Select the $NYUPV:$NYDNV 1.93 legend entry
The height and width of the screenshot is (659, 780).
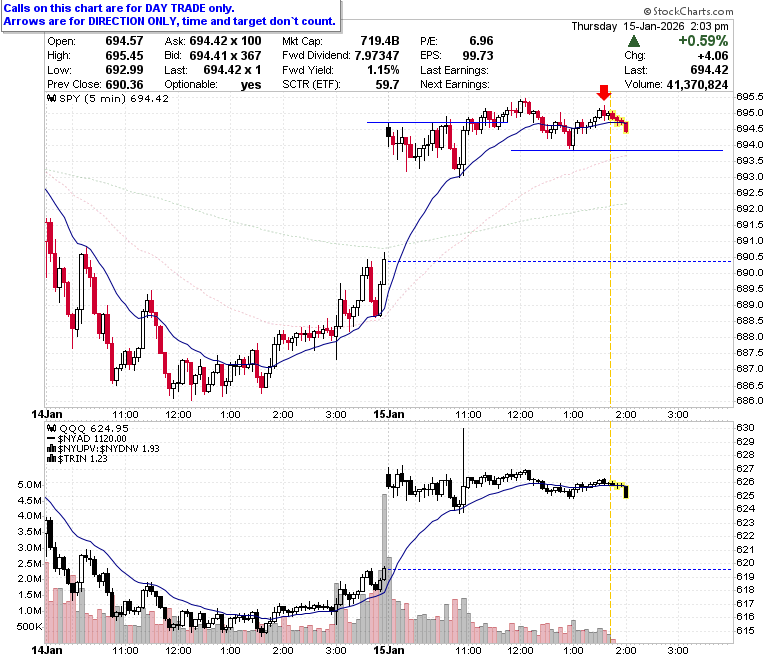[x=108, y=449]
